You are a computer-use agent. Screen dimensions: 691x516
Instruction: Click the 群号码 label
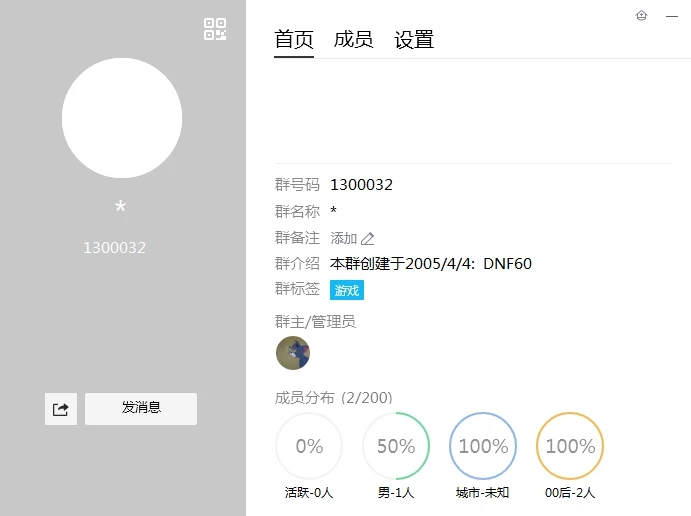point(297,185)
